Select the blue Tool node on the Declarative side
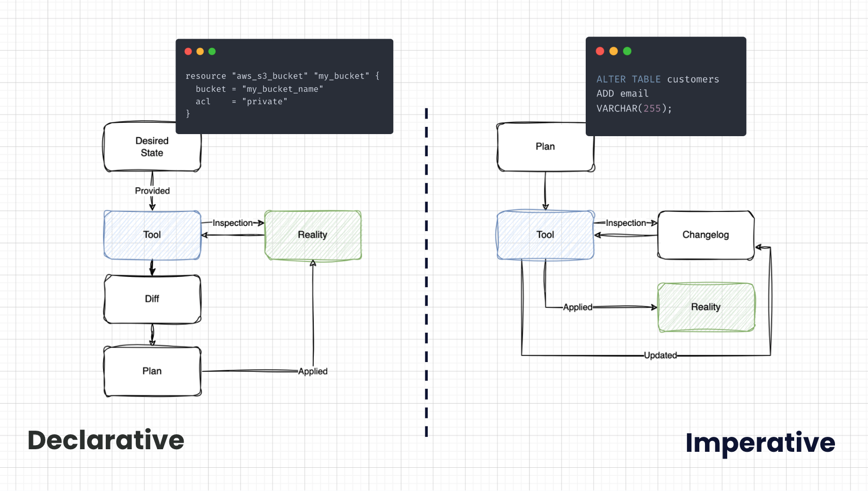Screen dimensions: 868x491 coord(151,235)
